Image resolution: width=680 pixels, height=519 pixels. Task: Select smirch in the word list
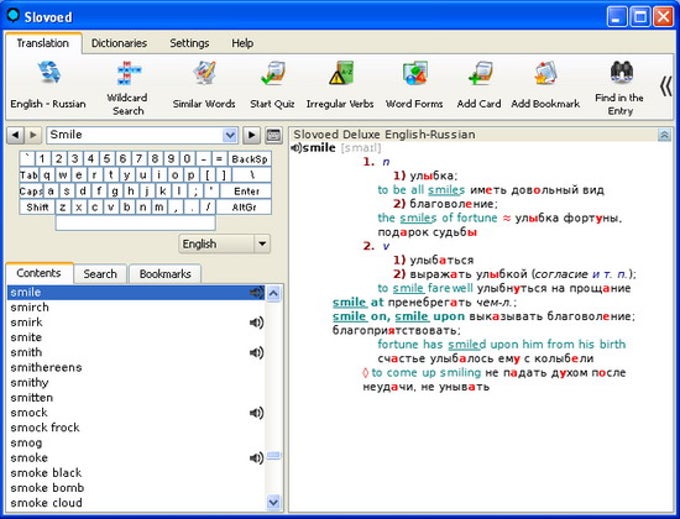(x=136, y=307)
